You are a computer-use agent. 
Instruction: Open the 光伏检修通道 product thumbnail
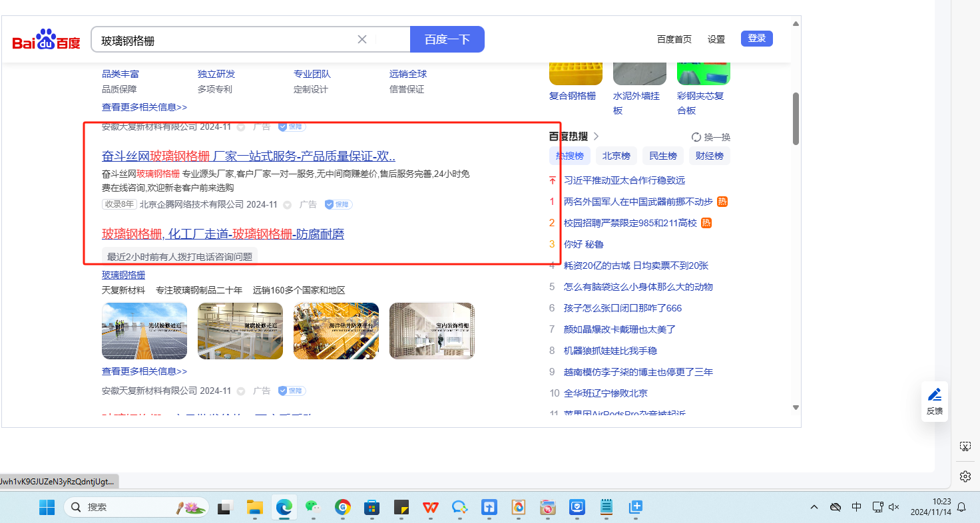[144, 331]
